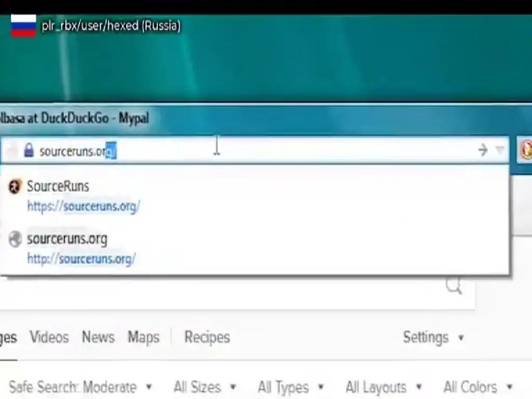532x399 pixels.
Task: Select the SourceRuns https suggestion
Action: tap(255, 196)
